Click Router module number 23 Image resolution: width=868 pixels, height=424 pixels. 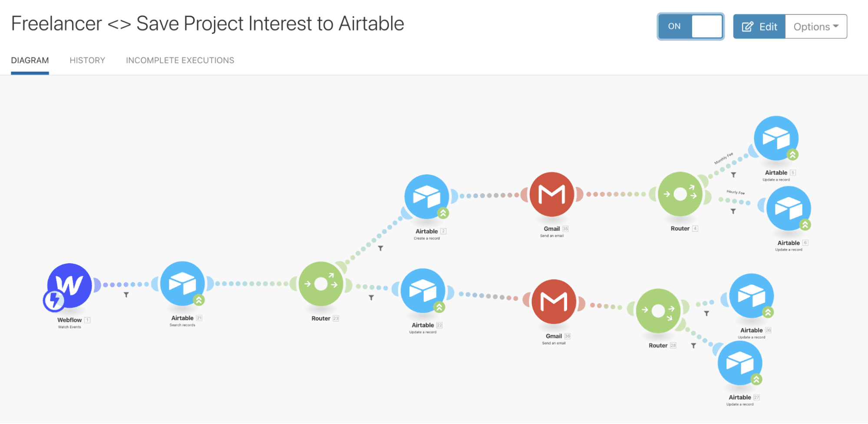pyautogui.click(x=321, y=284)
